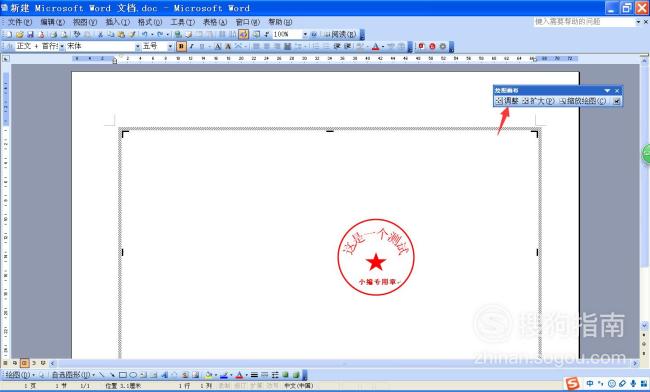The width and height of the screenshot is (650, 392).
Task: Open the 格式(O) menu
Action: [x=150, y=22]
